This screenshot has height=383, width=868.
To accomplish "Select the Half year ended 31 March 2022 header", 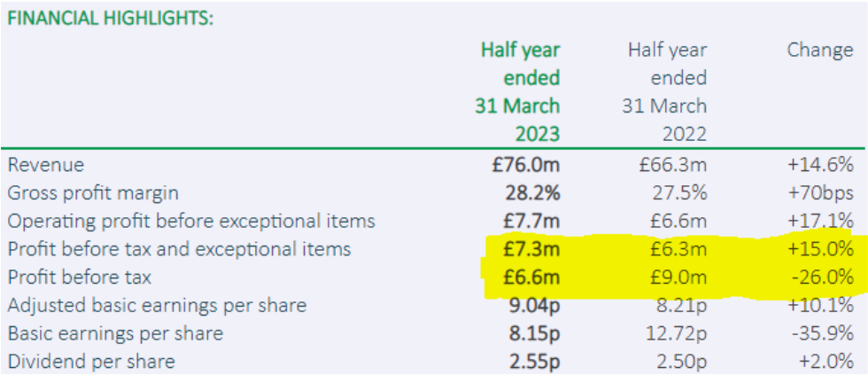I will (x=667, y=92).
